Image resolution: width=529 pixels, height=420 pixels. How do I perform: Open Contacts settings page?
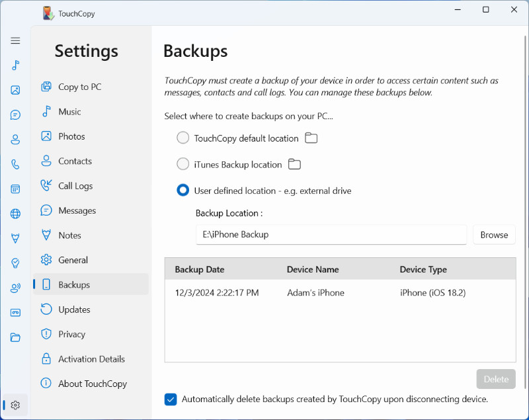[x=91, y=161]
